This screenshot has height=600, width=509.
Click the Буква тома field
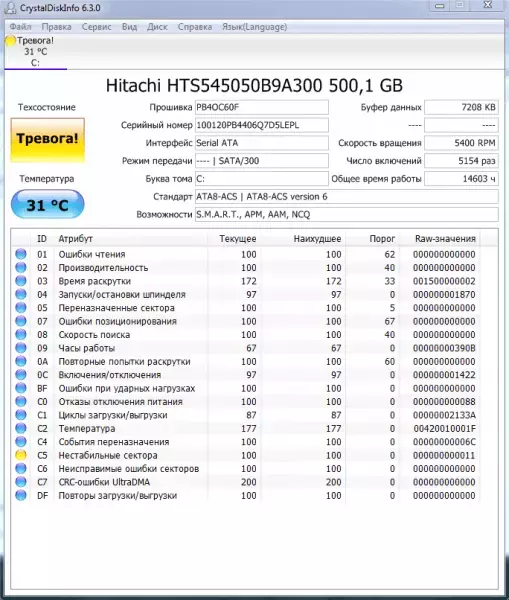tap(262, 179)
